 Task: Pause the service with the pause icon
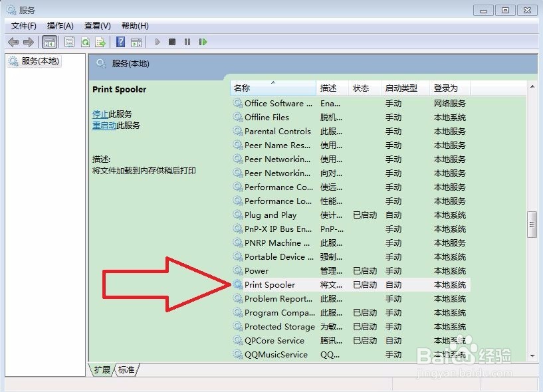[x=187, y=42]
